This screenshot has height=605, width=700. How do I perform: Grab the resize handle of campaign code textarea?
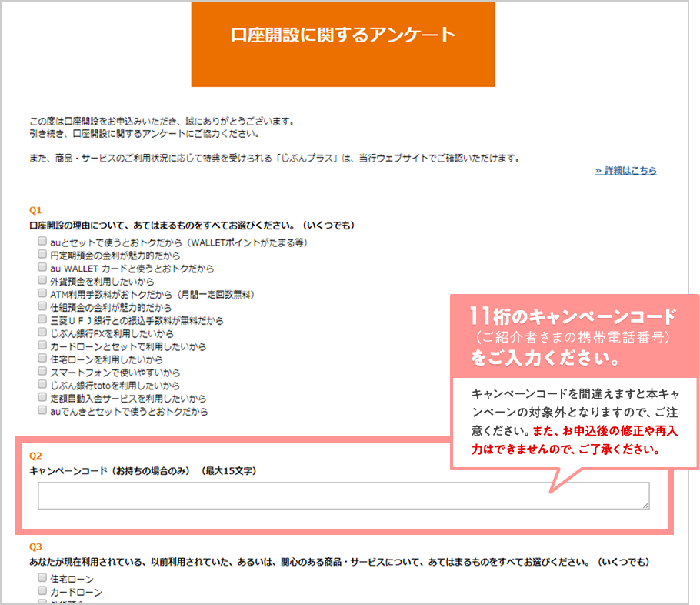645,505
